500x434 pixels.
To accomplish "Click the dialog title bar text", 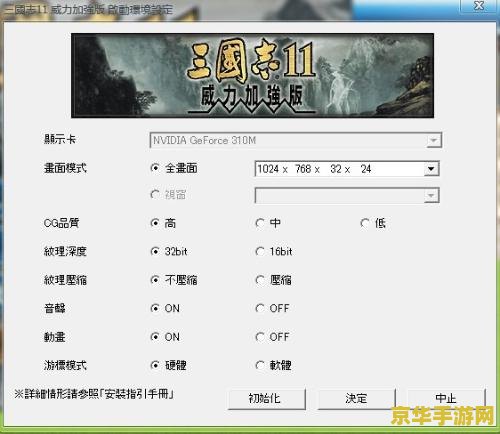I will [x=89, y=10].
